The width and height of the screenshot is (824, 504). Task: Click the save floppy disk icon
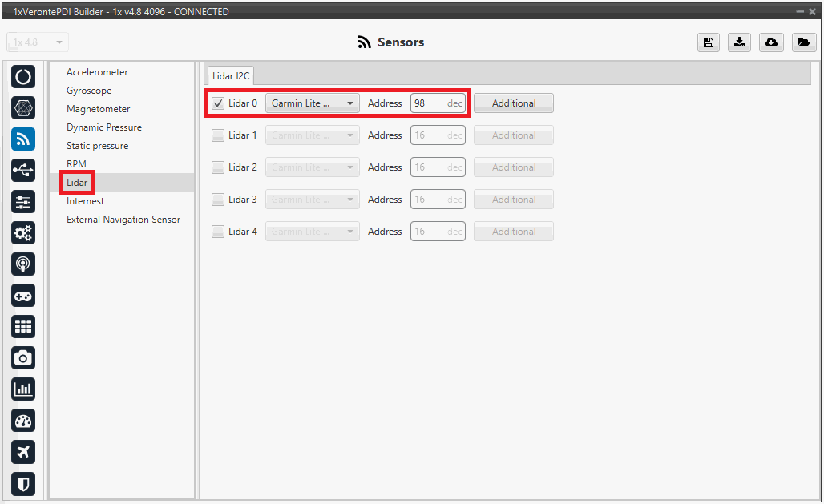(x=708, y=42)
